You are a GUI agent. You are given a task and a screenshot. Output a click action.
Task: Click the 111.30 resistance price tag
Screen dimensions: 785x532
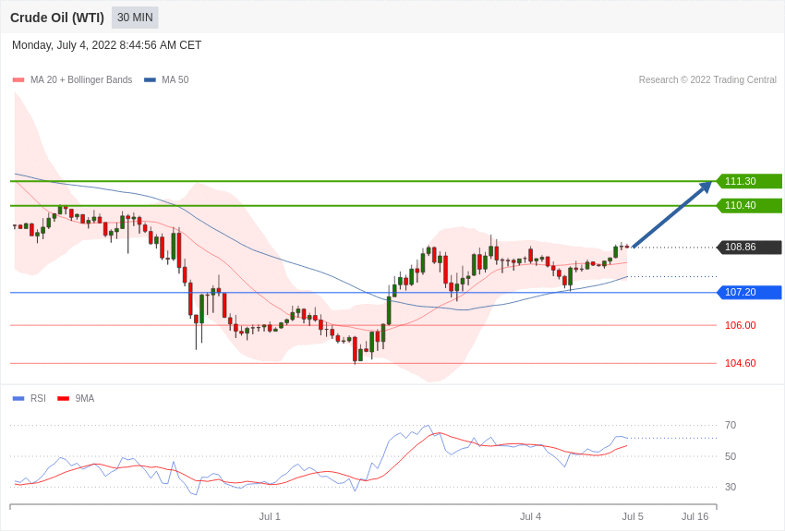click(x=749, y=181)
